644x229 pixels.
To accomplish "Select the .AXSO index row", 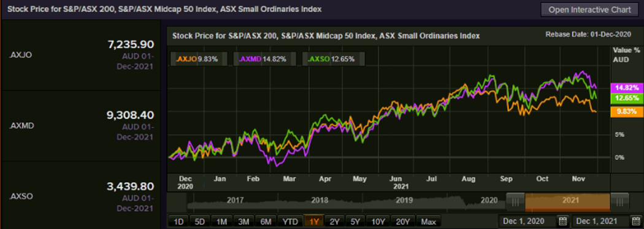I will 81,195.
